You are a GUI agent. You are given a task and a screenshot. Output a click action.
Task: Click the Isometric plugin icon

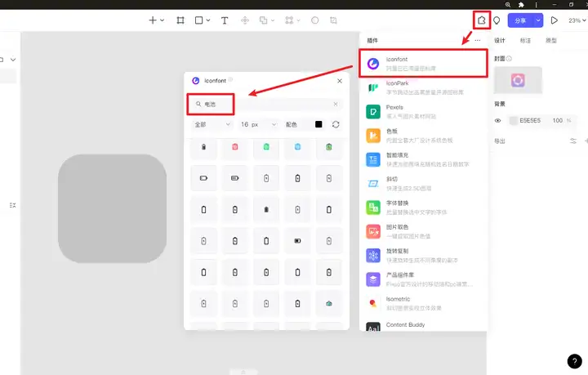(x=372, y=303)
